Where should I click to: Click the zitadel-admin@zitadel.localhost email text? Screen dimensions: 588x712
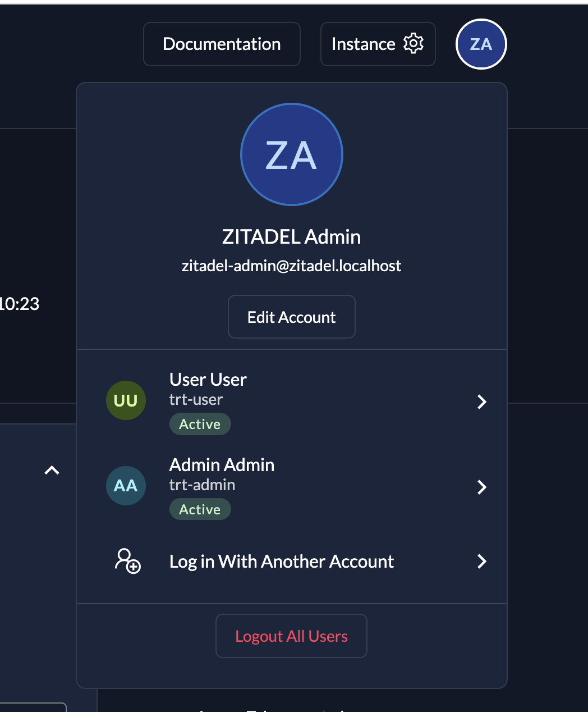click(x=291, y=266)
